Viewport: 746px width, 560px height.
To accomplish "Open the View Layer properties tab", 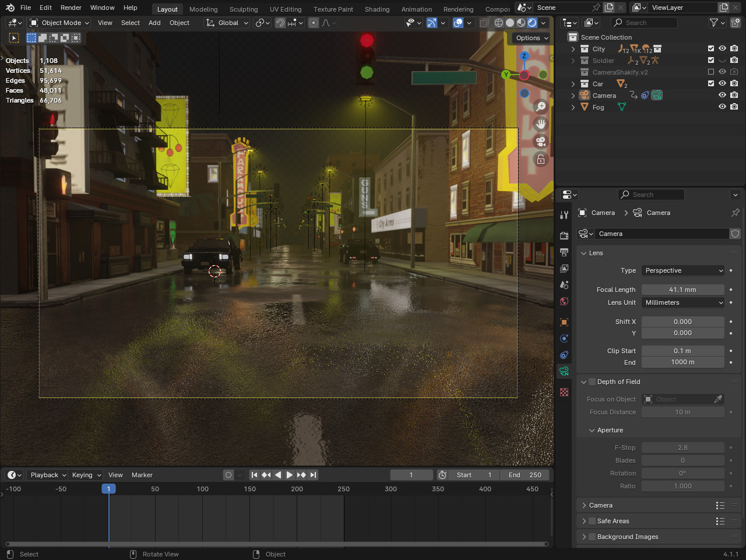I will click(x=564, y=268).
